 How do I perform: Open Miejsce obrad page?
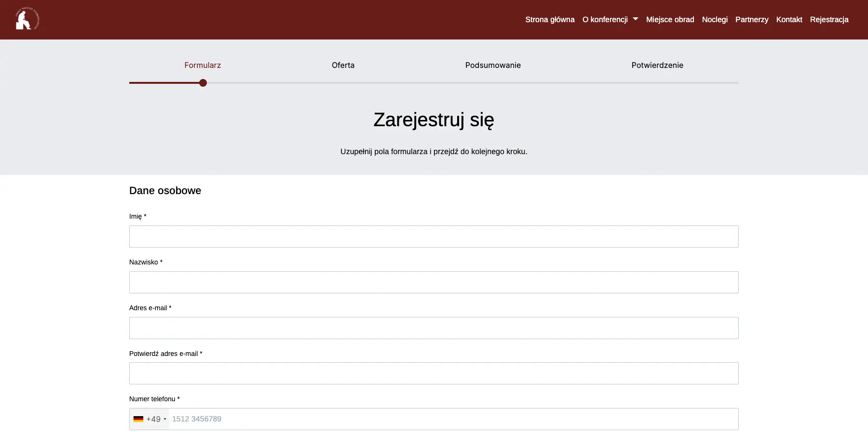coord(670,19)
